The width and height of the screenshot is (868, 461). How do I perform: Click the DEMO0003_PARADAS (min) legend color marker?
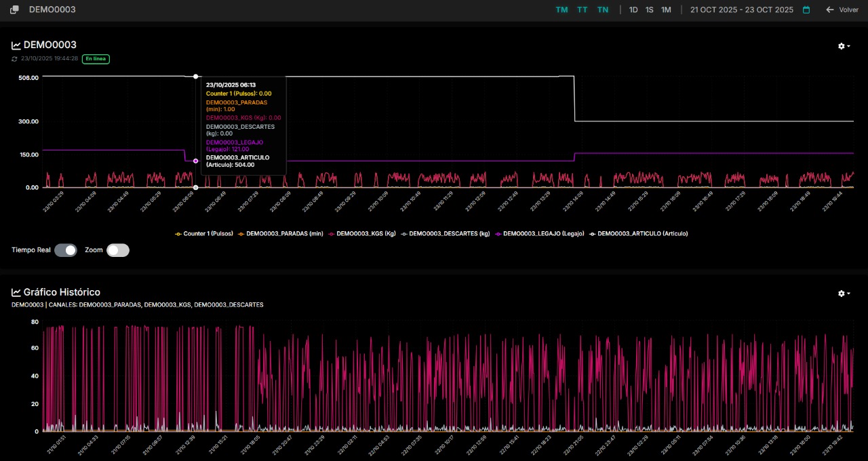(x=241, y=234)
